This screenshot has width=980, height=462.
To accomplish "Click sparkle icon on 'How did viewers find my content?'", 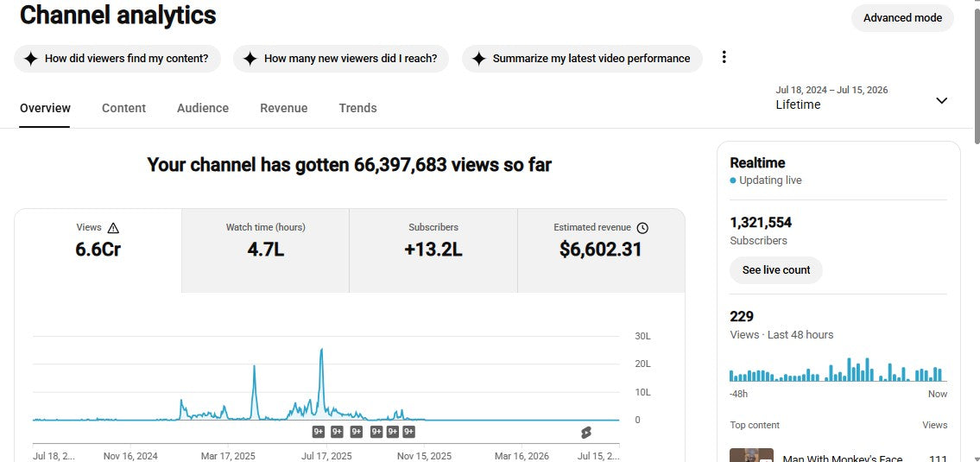I will coord(30,59).
